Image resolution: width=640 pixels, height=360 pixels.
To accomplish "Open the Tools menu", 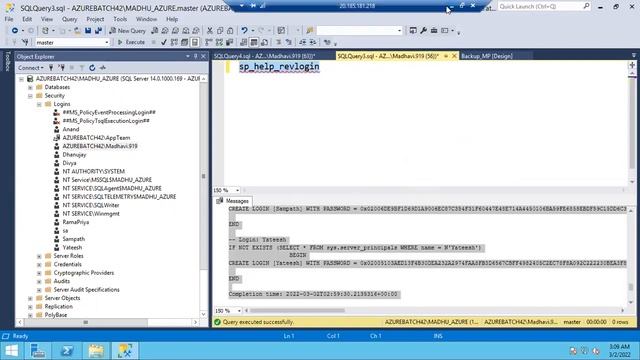I will point(120,19).
